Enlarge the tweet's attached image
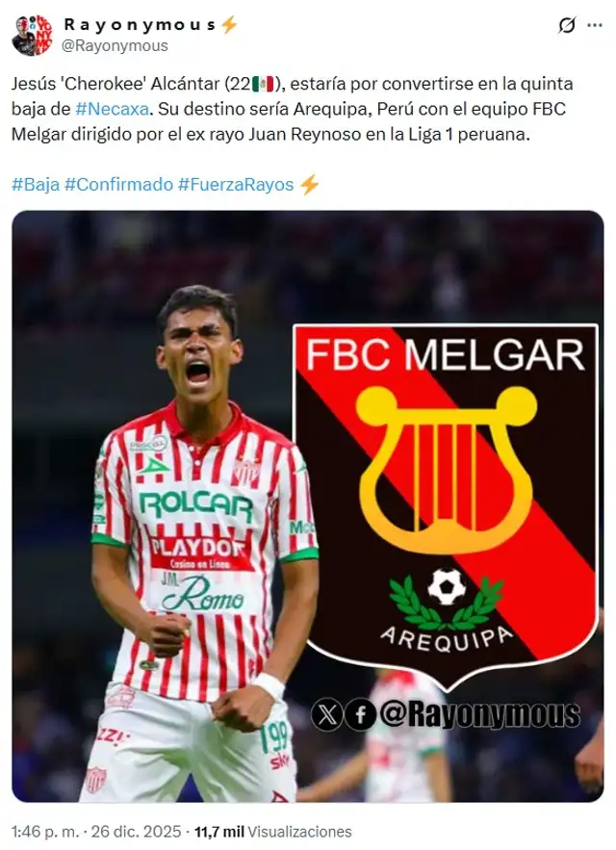This screenshot has height=850, width=616. tap(307, 506)
